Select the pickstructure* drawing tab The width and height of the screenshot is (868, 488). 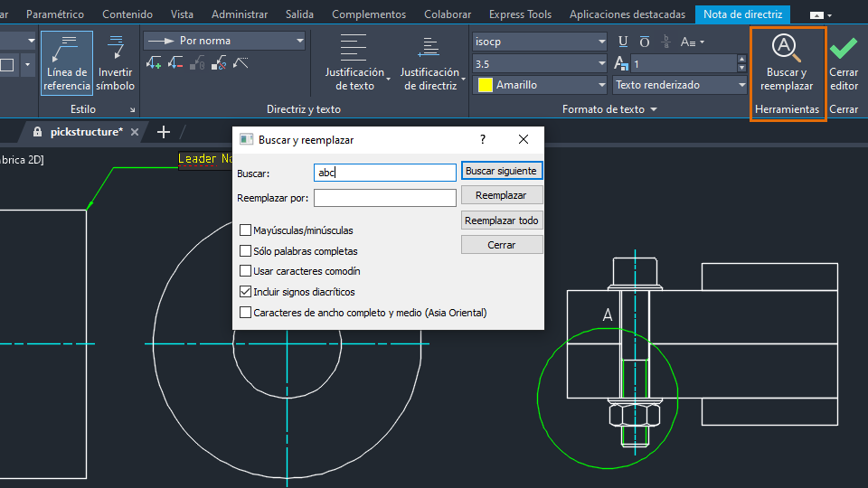(87, 132)
